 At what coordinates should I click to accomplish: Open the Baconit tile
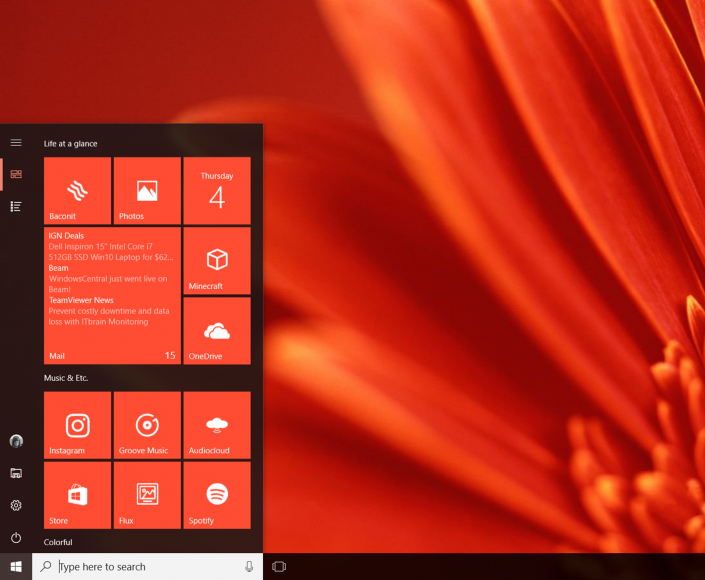77,190
